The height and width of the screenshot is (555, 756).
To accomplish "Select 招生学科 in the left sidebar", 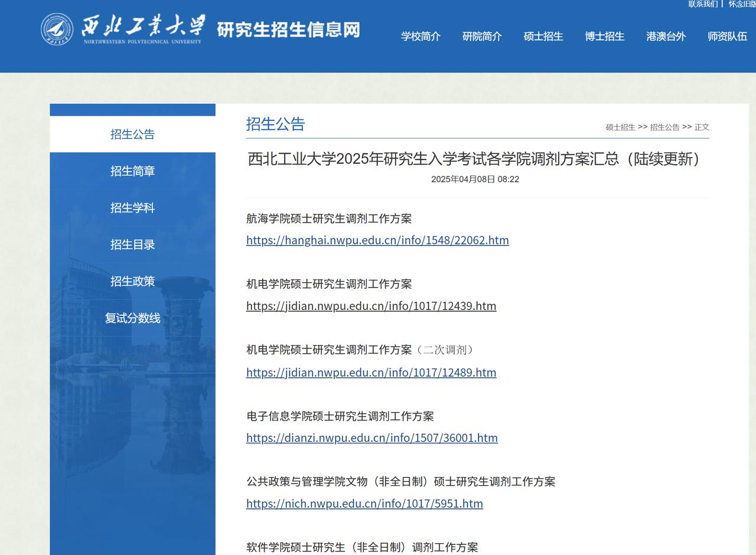I will point(132,208).
